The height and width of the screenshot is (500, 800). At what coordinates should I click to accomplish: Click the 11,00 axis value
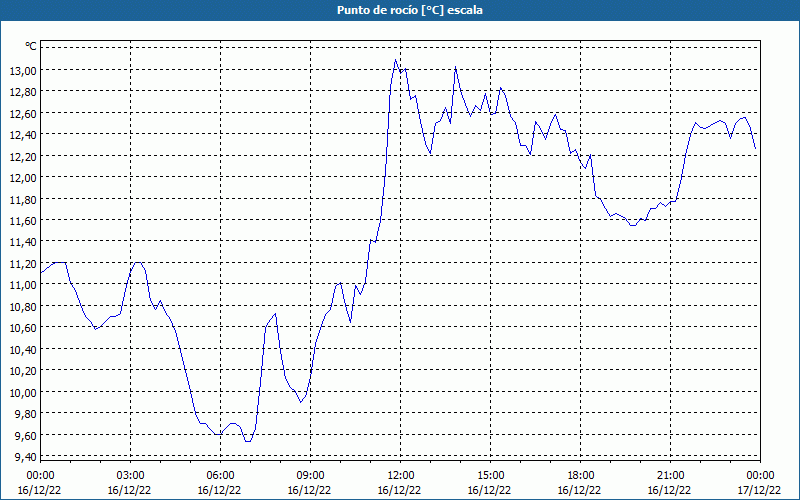pos(23,285)
